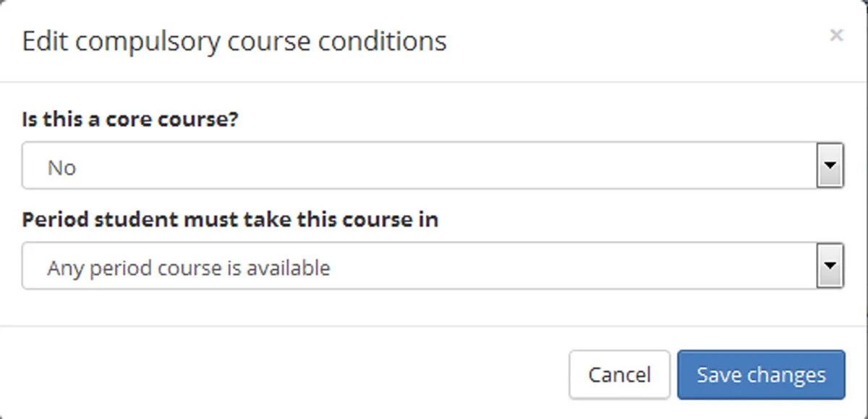
Task: Click the dropdown arrow beside "No"
Action: click(830, 166)
